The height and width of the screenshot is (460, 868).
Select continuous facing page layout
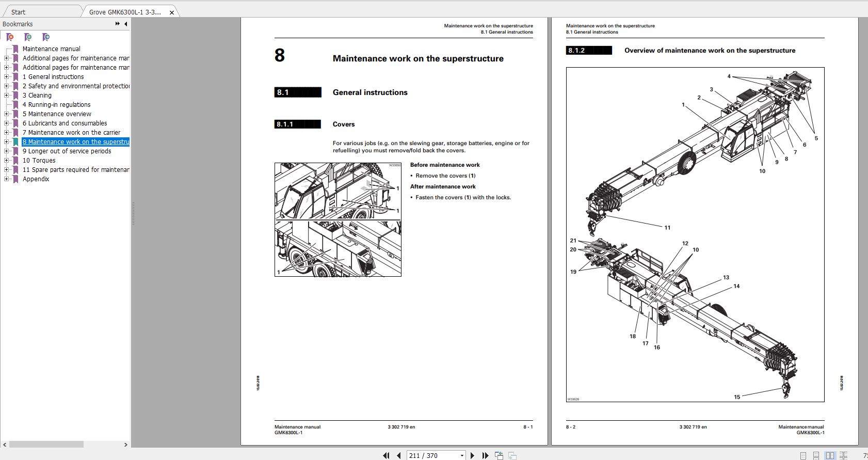tap(843, 455)
